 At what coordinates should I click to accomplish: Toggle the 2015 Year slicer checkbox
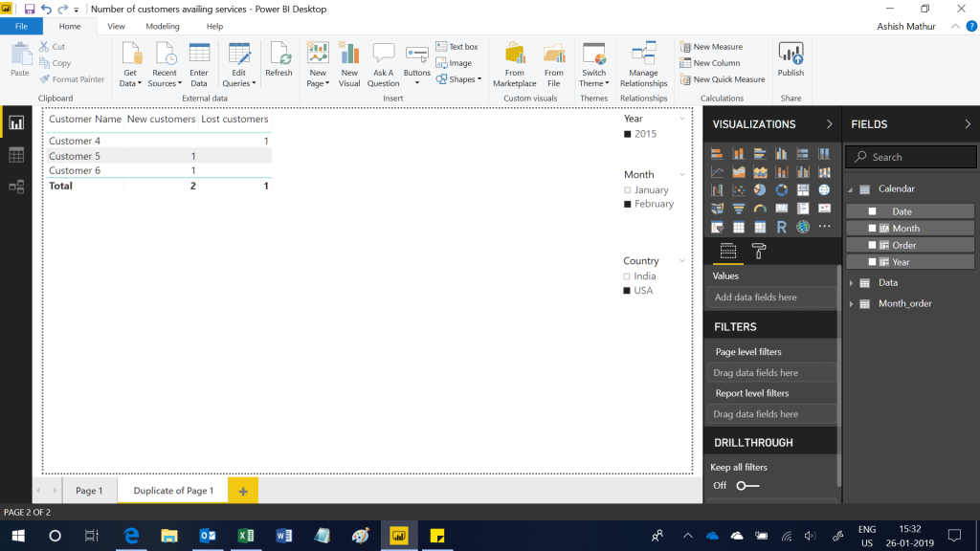tap(628, 134)
